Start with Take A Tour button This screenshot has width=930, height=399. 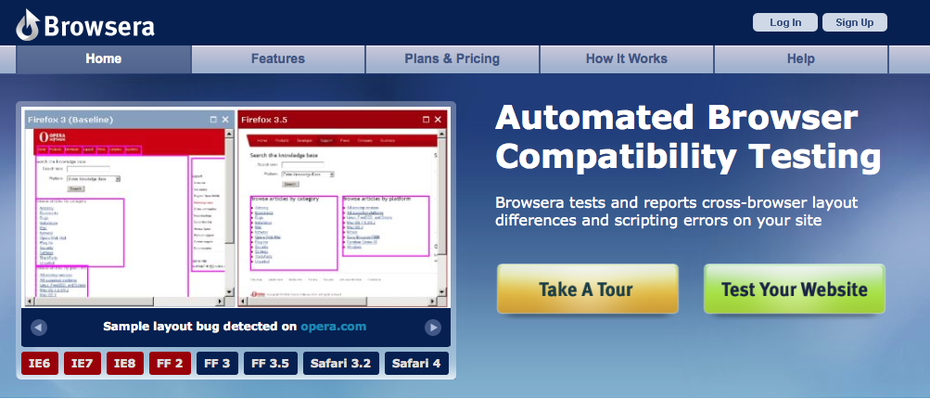point(587,289)
